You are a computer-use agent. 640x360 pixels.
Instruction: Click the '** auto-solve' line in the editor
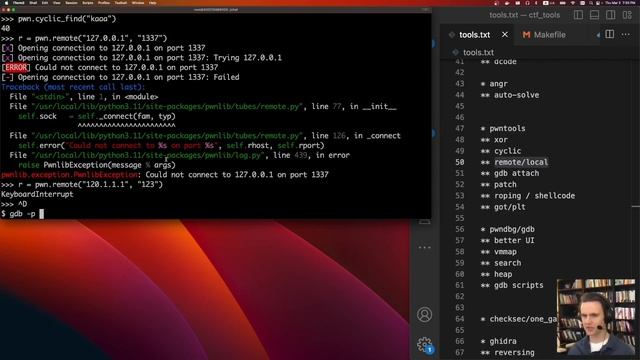point(510,95)
